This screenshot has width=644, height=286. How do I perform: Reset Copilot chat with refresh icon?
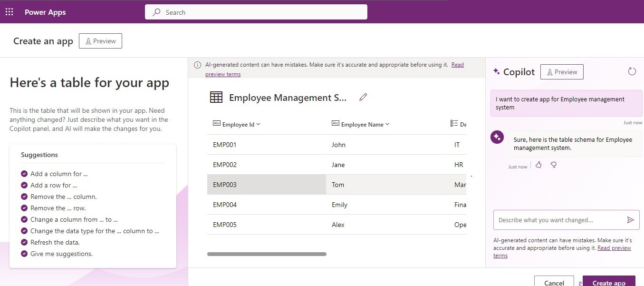(632, 71)
